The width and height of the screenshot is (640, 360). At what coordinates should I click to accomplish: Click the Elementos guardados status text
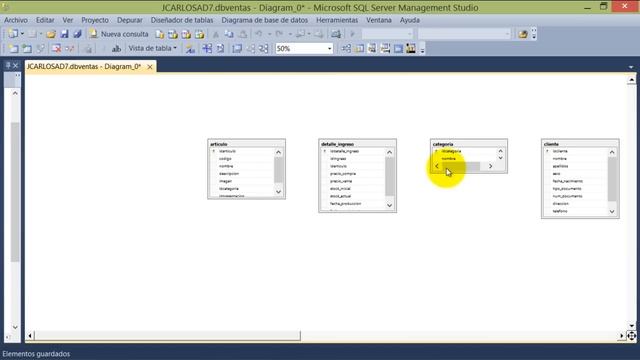click(x=36, y=354)
